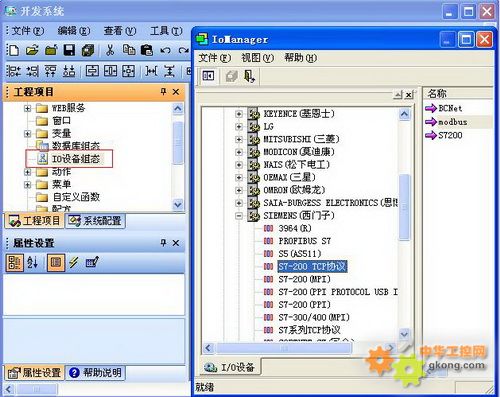Expand the OMRON (欧姆龙) node
The image size is (500, 397).
click(x=239, y=190)
